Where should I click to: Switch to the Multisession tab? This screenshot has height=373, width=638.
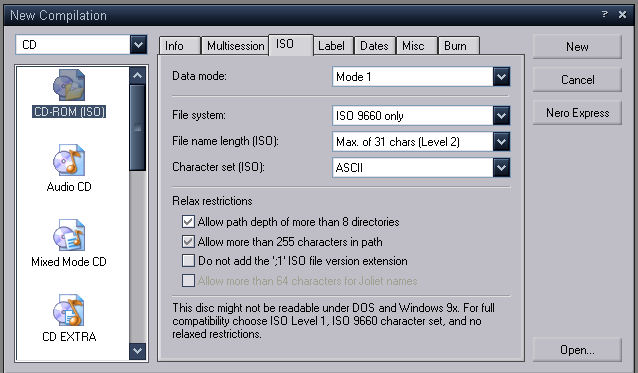(x=235, y=46)
